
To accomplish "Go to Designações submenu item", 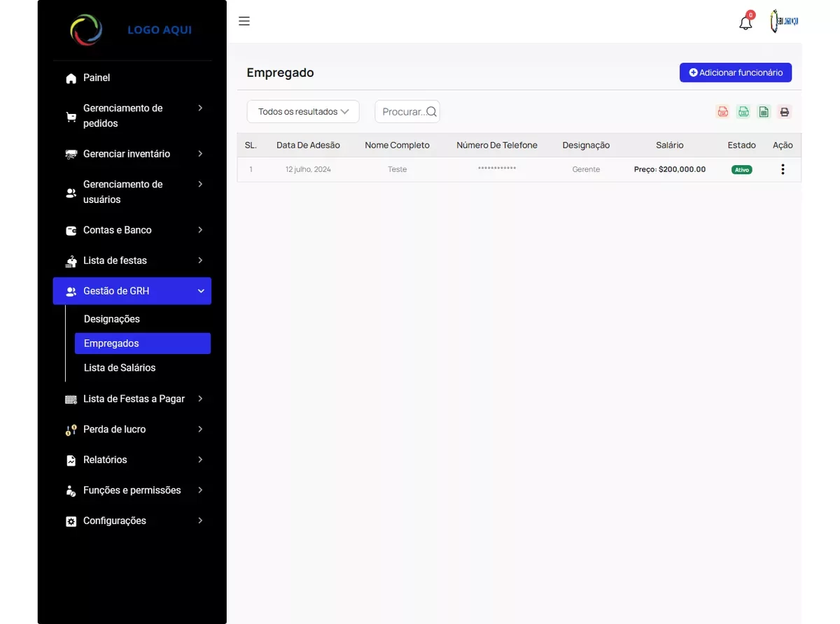I will tap(112, 319).
